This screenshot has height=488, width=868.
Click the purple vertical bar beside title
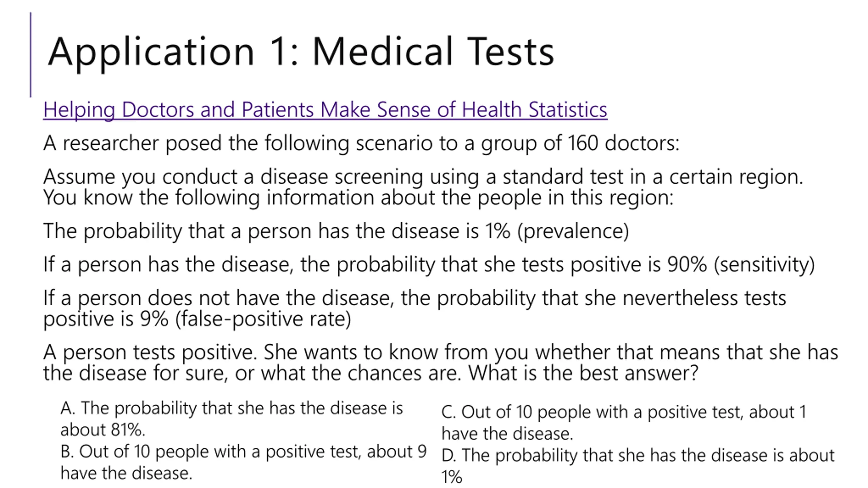point(31,55)
